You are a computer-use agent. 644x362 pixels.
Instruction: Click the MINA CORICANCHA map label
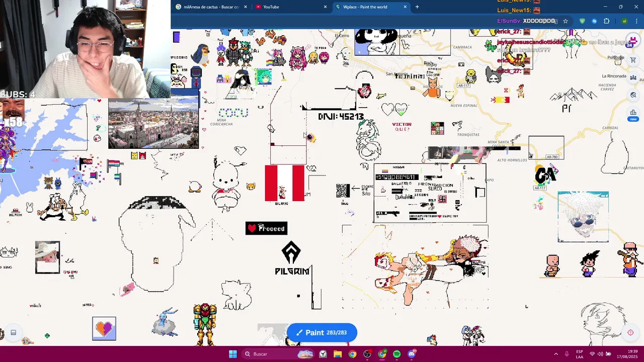221,122
